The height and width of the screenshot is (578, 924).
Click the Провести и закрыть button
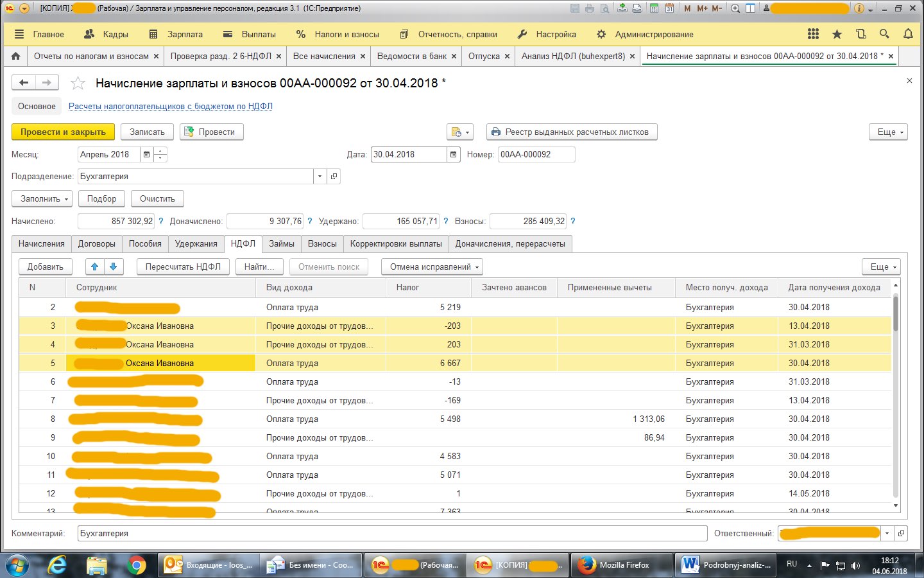(x=63, y=132)
